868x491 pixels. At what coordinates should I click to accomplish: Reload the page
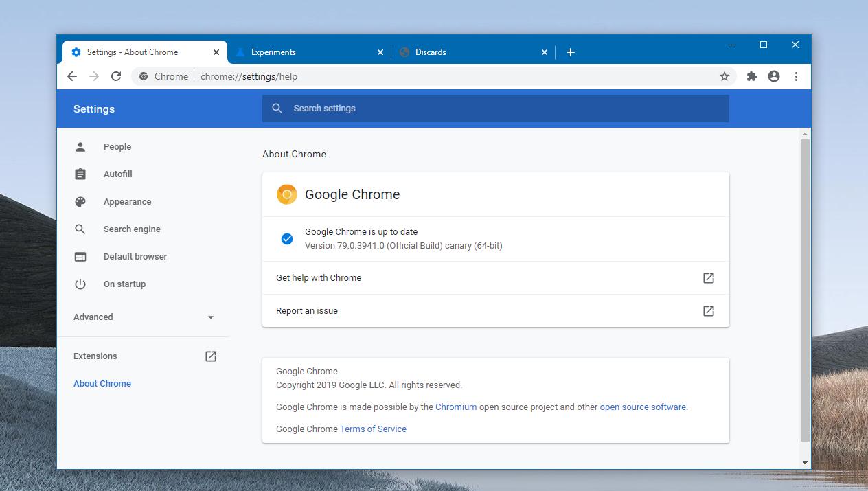click(116, 76)
